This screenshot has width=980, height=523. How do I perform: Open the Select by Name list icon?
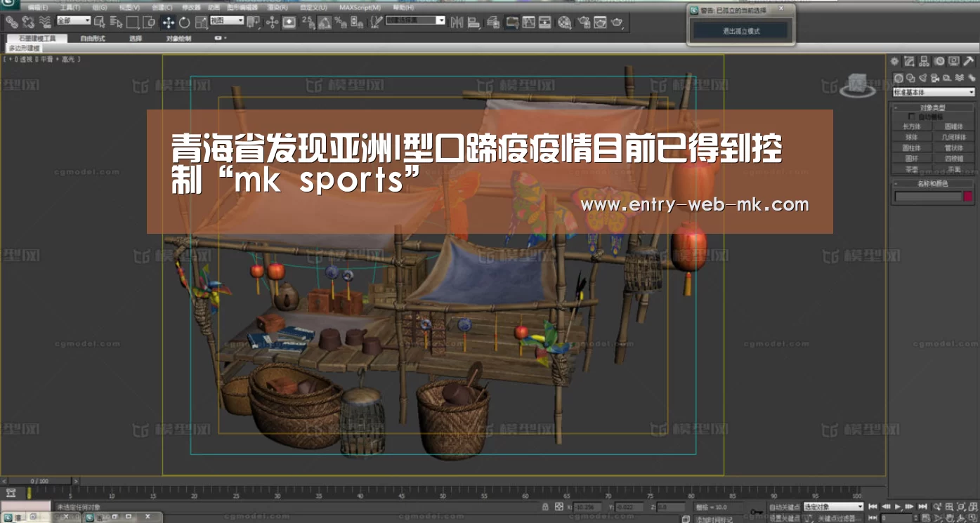pos(115,22)
